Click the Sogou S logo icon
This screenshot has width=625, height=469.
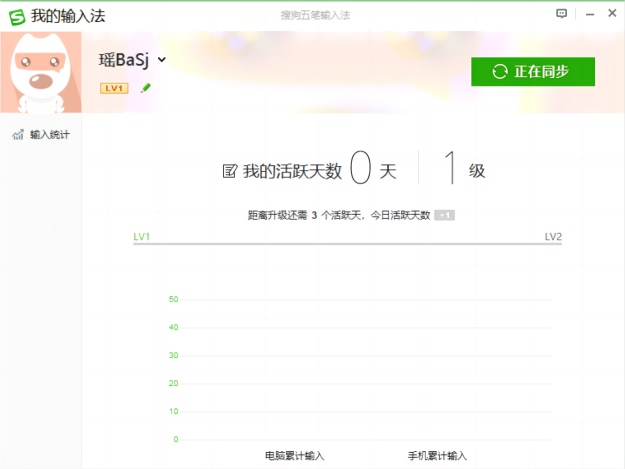tap(17, 17)
